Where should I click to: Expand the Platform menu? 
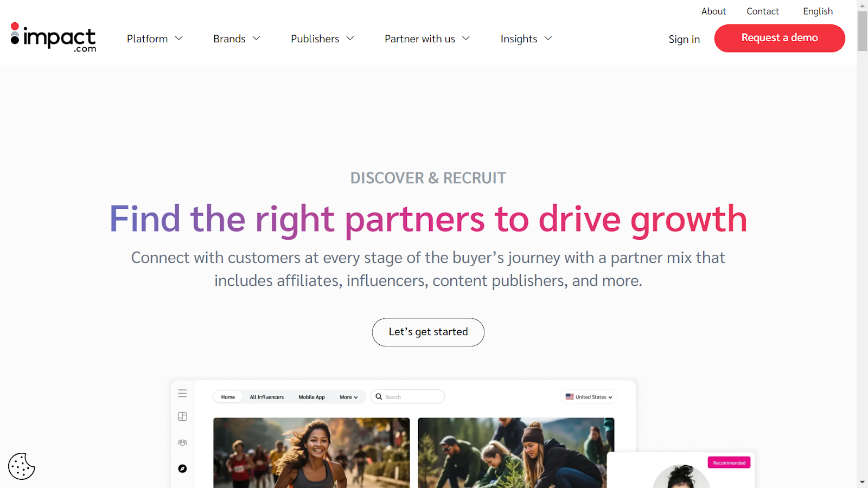[x=155, y=38]
